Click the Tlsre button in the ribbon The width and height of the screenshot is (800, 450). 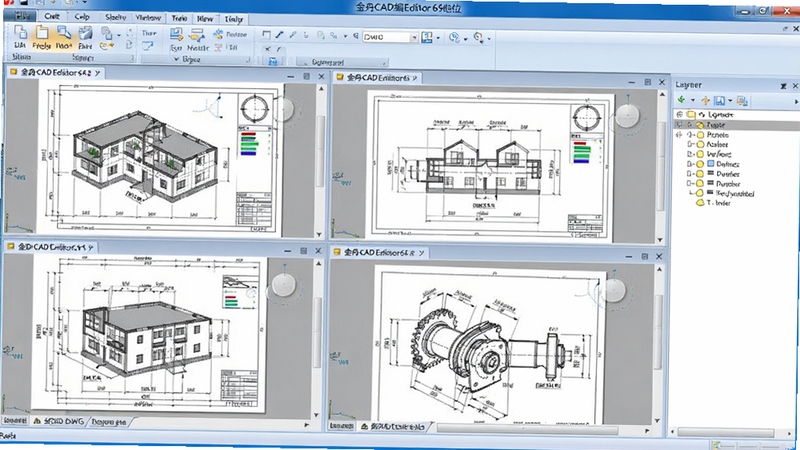148,33
